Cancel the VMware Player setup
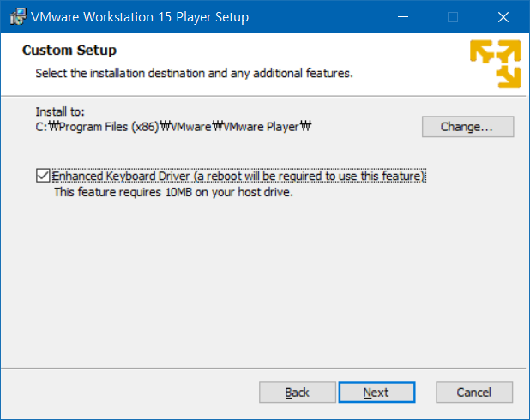Screen dimensions: 530x420 [x=474, y=393]
